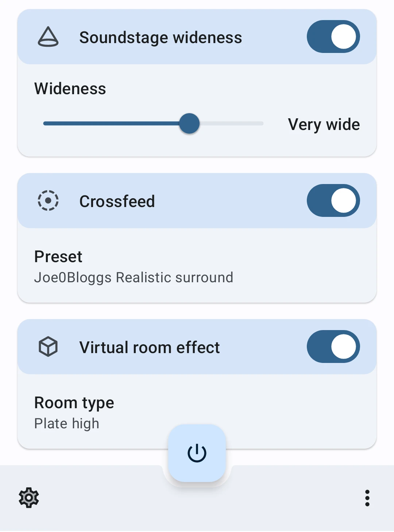The image size is (394, 532).
Task: Tap the "Plate high" room value
Action: pyautogui.click(x=67, y=424)
